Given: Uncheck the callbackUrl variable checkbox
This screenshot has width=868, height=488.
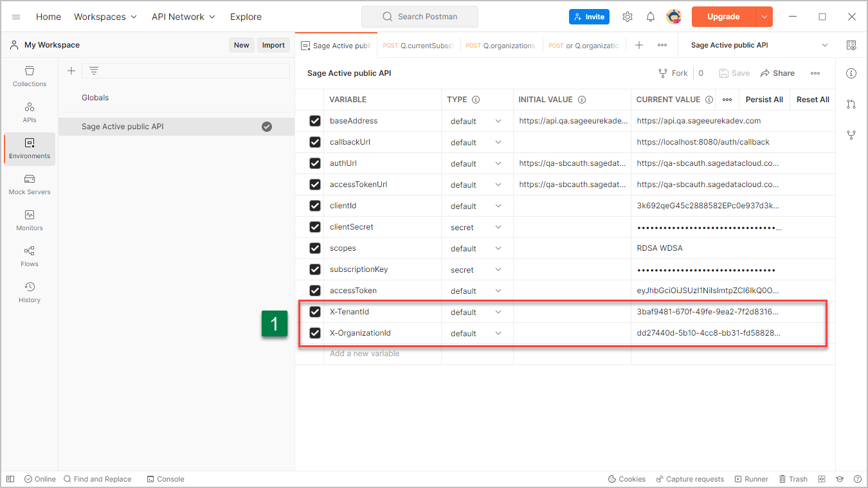Looking at the screenshot, I should tap(315, 142).
